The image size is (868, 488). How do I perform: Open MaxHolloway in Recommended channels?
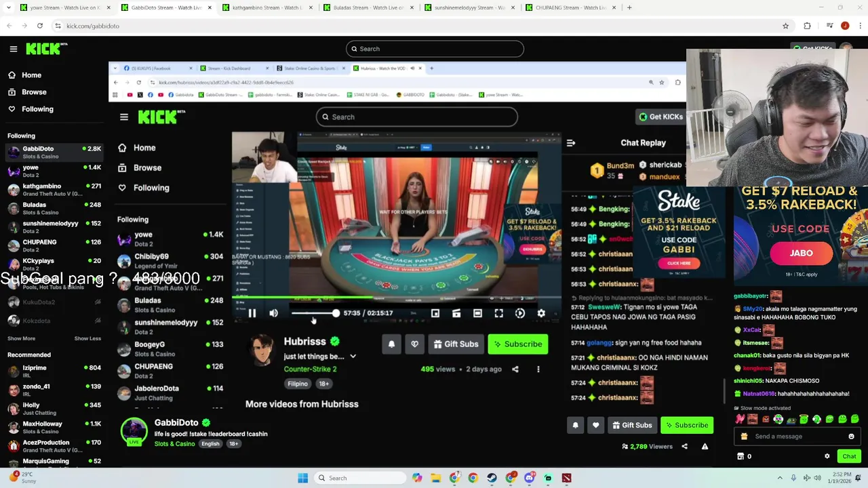[54, 428]
